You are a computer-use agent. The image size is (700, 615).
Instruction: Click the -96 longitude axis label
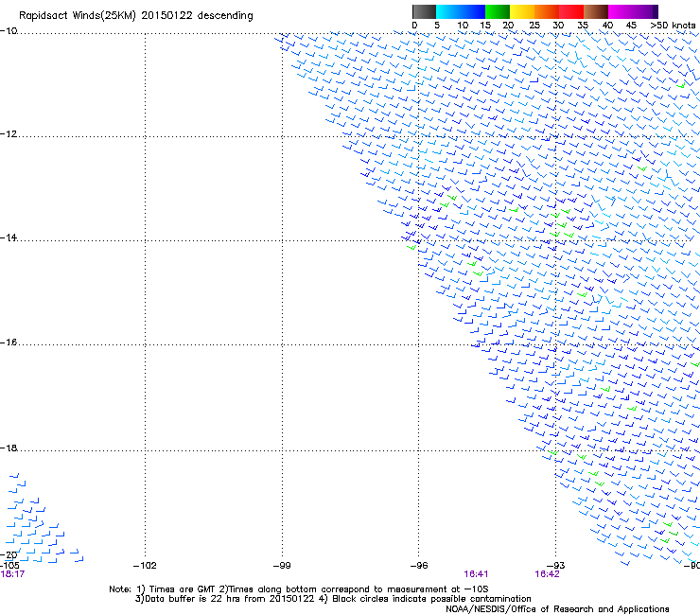[419, 566]
